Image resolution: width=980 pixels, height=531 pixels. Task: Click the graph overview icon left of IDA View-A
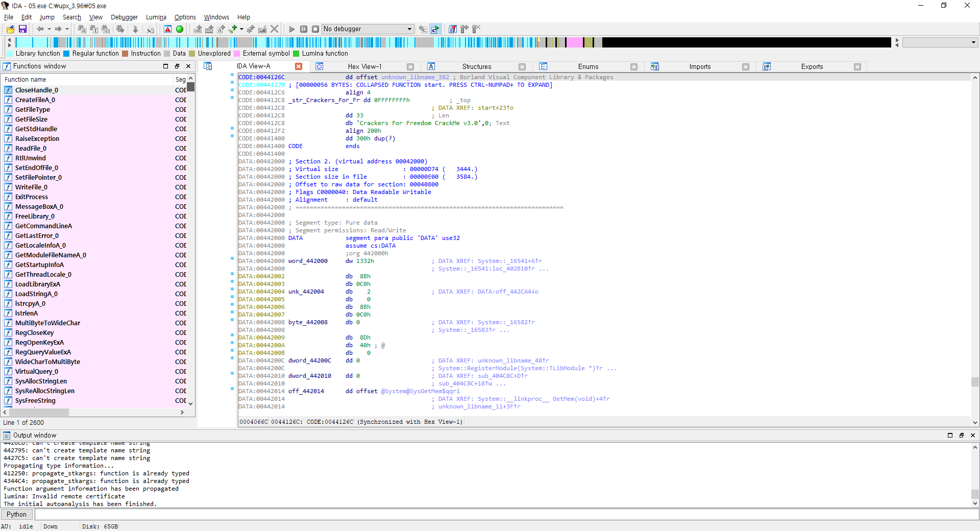coord(208,66)
